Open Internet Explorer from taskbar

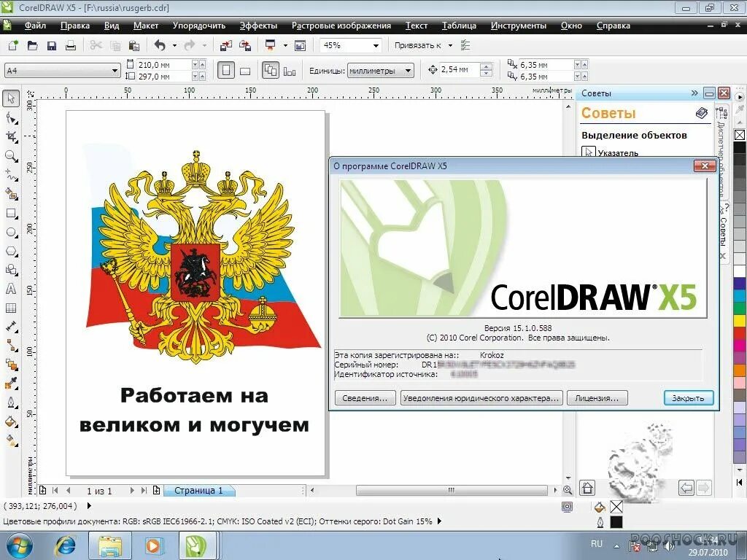tap(66, 545)
